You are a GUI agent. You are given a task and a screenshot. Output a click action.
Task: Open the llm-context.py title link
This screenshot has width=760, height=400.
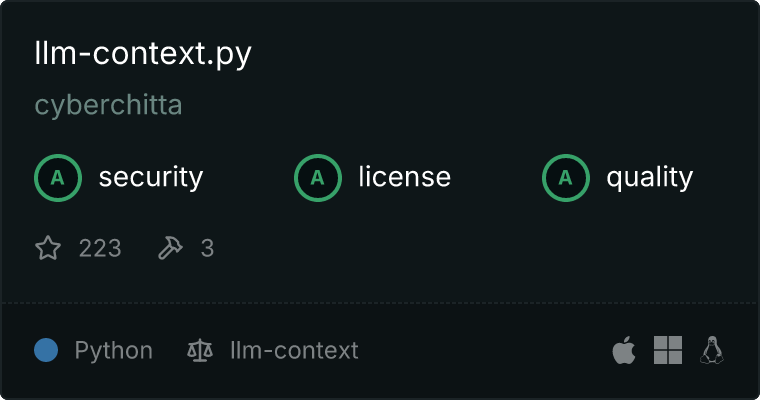click(x=143, y=54)
